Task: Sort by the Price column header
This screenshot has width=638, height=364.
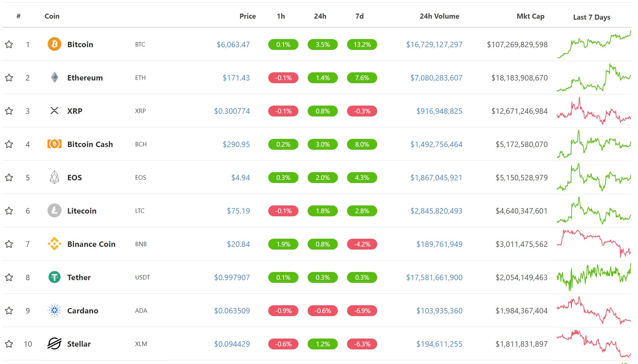Action: pos(248,16)
